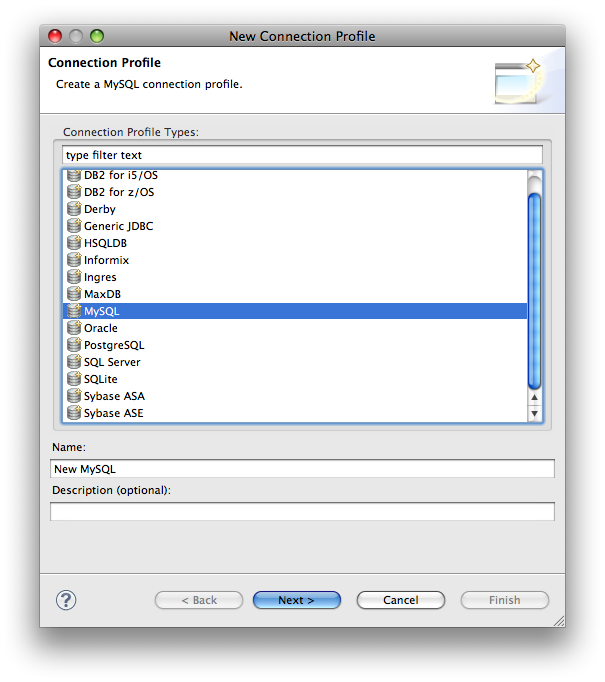This screenshot has width=605, height=682.
Task: Select the DB2 for z/OS profile type
Action: tap(294, 192)
